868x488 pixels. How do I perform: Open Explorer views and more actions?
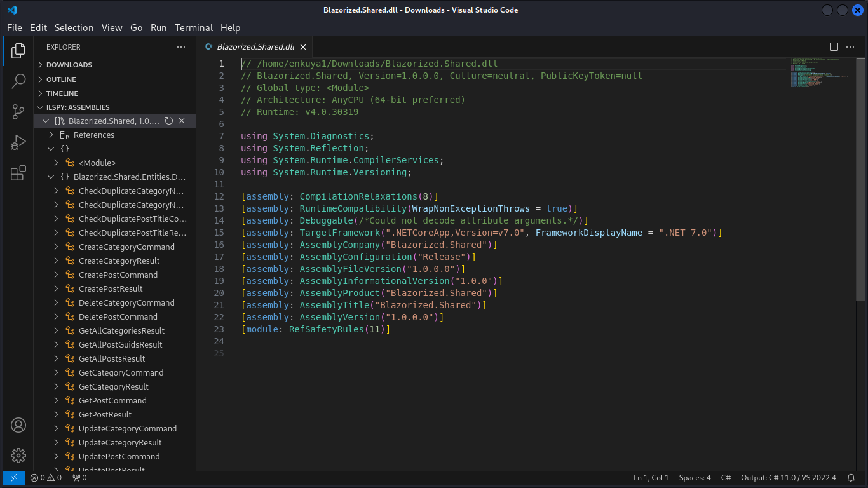(x=181, y=47)
